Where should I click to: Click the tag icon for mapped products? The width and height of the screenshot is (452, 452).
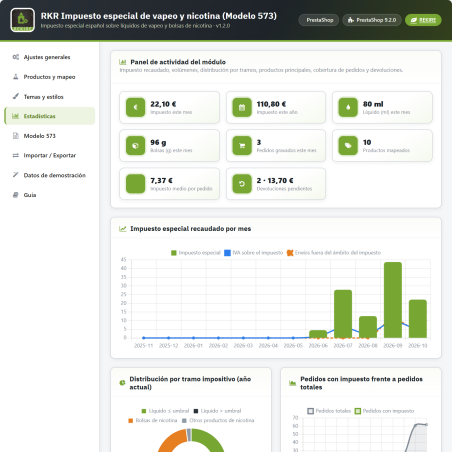point(348,146)
